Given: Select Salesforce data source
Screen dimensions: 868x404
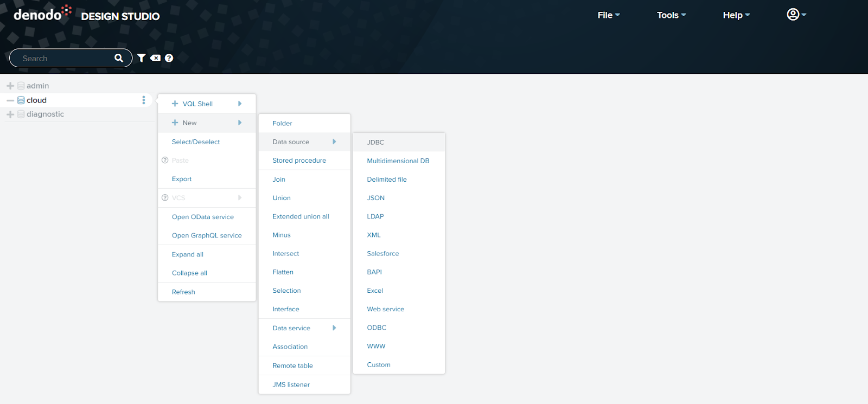Looking at the screenshot, I should click(x=399, y=253).
